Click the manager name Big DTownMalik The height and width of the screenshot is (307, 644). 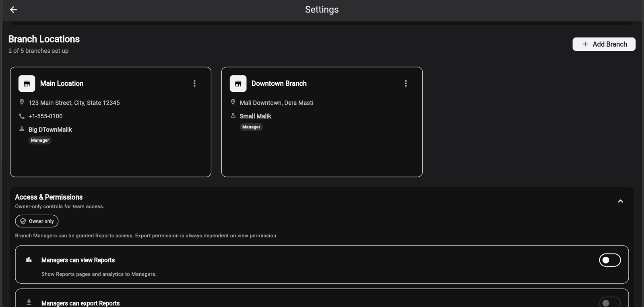point(50,130)
